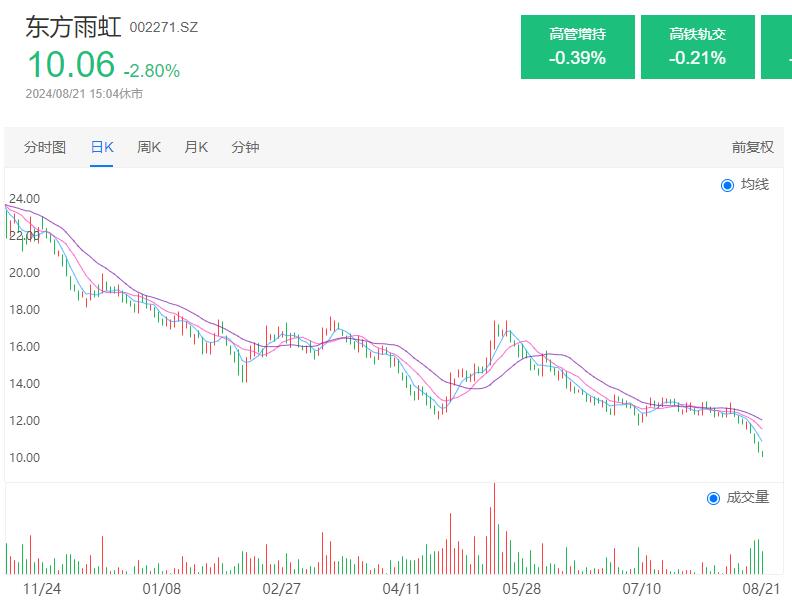Click the partially visible third green card
The height and width of the screenshot is (603, 792).
tap(777, 47)
